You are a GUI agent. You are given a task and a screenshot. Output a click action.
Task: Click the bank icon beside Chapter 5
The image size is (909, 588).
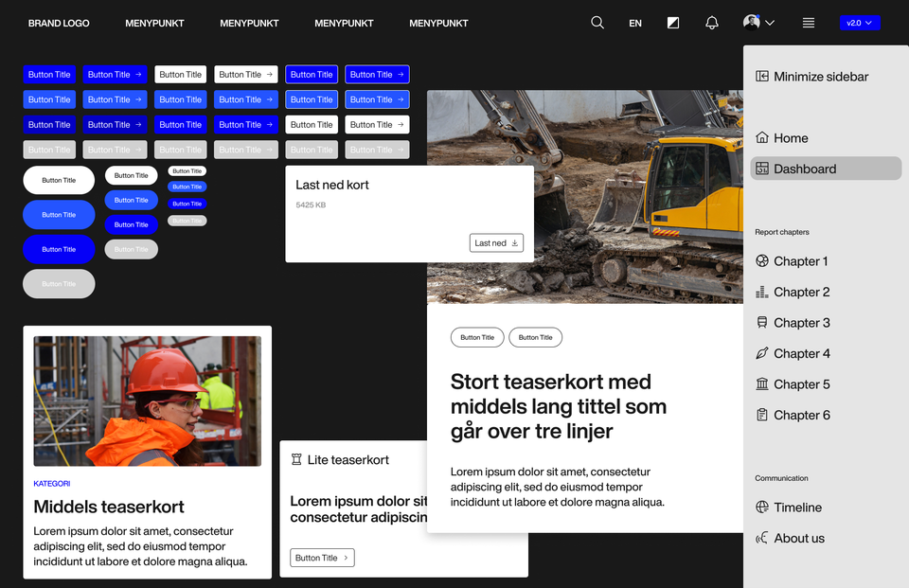761,383
